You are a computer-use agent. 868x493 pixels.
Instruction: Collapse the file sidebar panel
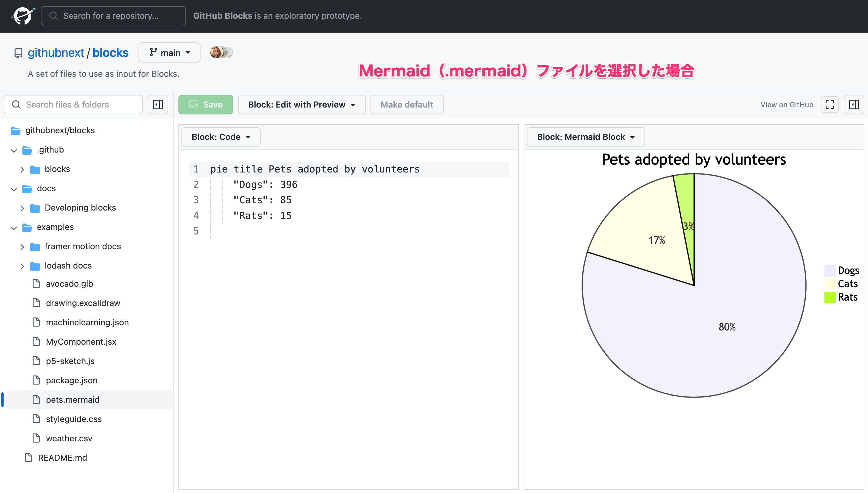coord(158,104)
